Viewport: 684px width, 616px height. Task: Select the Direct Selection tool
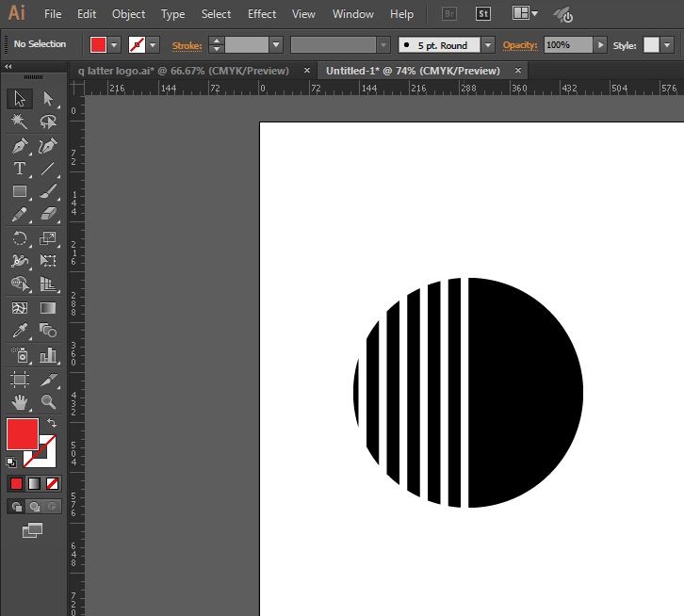pyautogui.click(x=48, y=99)
